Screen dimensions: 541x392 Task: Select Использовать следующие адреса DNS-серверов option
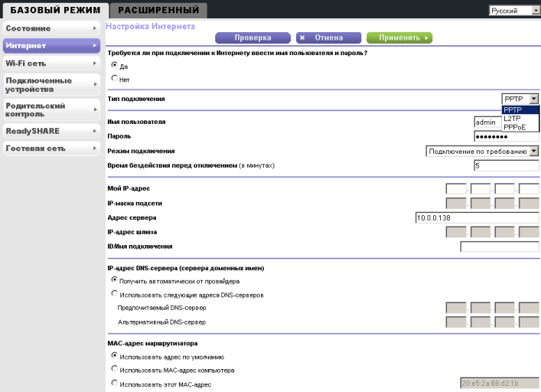[115, 293]
